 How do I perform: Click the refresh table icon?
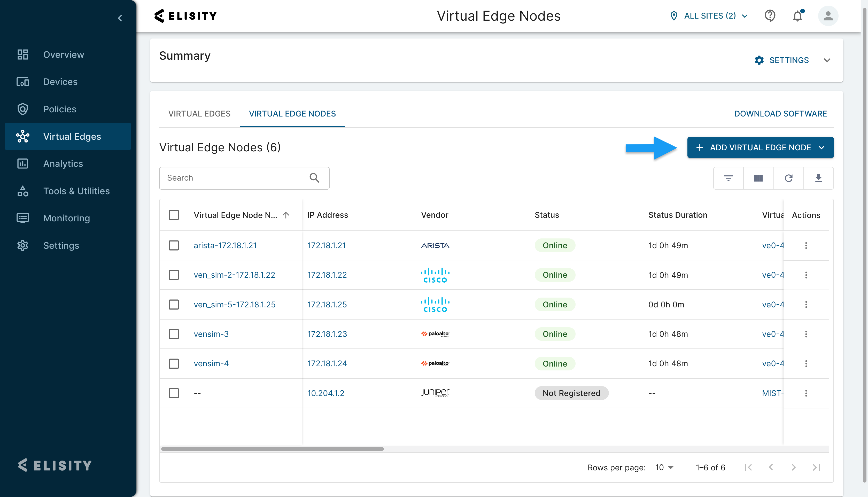pos(788,178)
